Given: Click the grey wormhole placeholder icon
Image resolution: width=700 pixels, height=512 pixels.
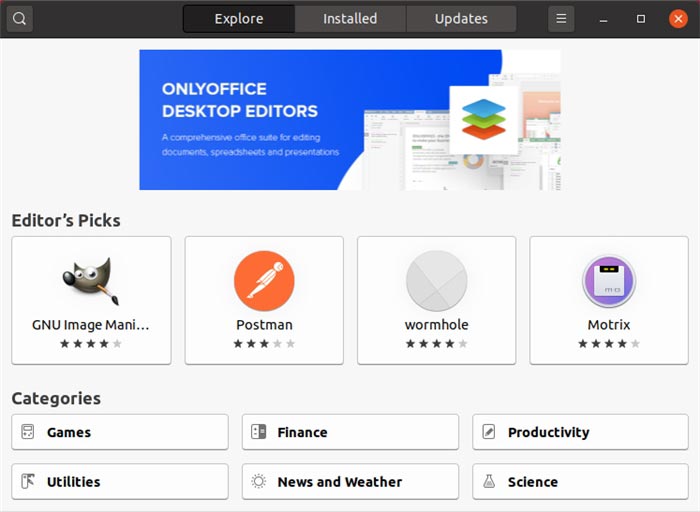Looking at the screenshot, I should tap(437, 281).
